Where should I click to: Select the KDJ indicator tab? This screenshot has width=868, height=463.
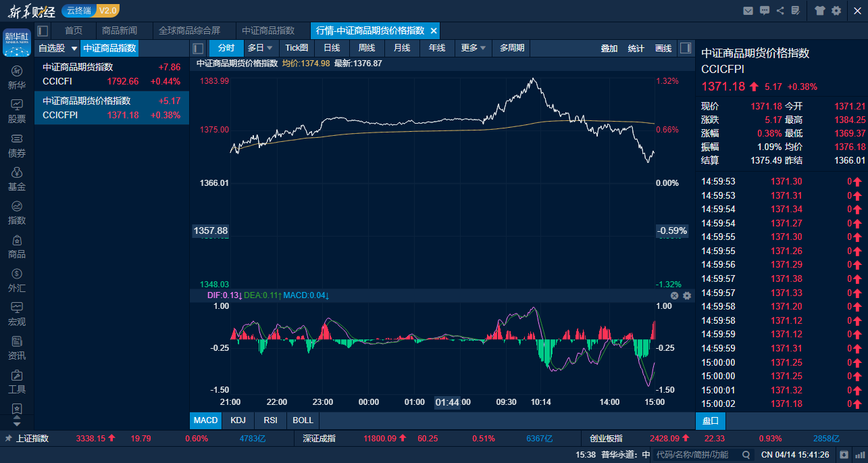238,420
